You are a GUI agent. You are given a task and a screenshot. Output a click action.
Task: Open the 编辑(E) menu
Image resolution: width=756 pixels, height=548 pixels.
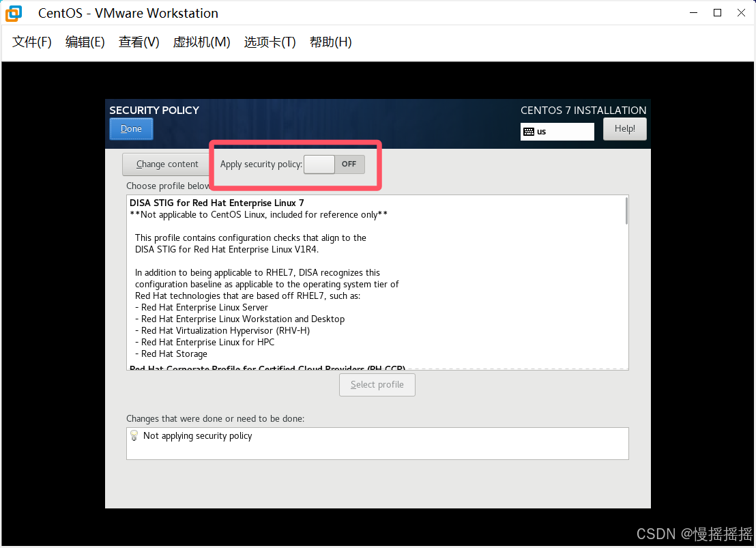tap(85, 42)
